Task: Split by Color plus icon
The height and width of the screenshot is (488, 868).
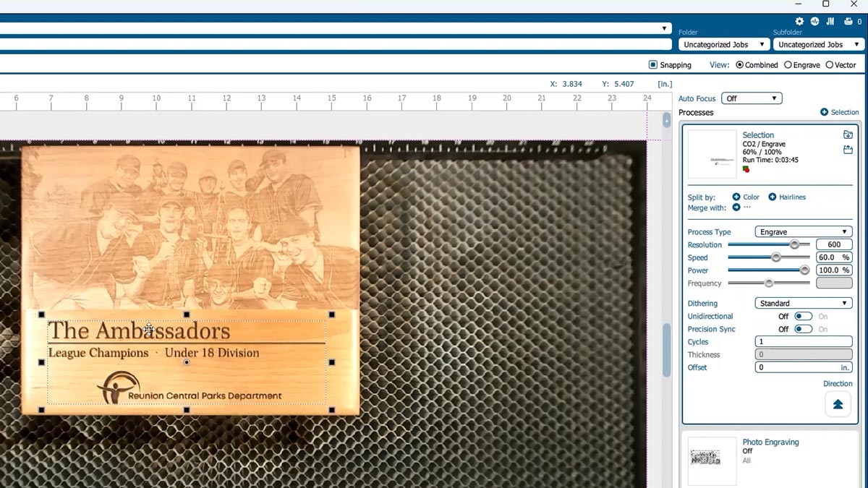Action: tap(736, 197)
